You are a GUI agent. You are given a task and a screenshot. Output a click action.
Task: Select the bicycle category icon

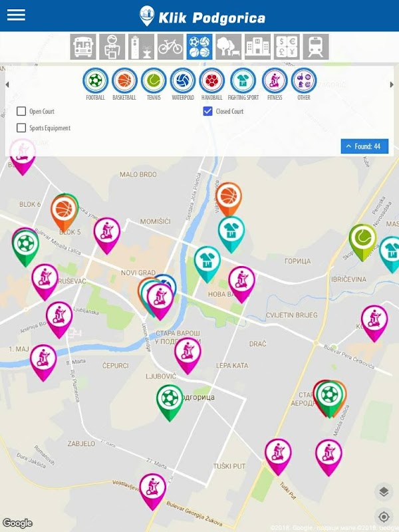coord(170,47)
